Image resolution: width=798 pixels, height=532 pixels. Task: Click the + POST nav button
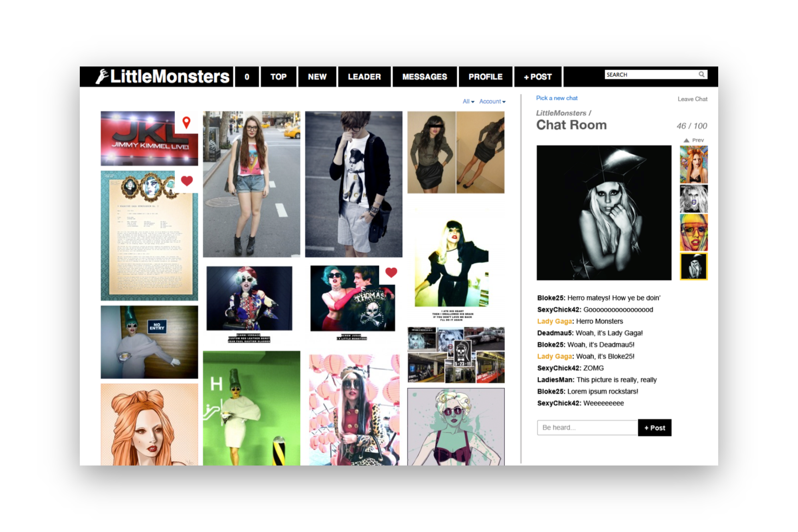(x=537, y=77)
